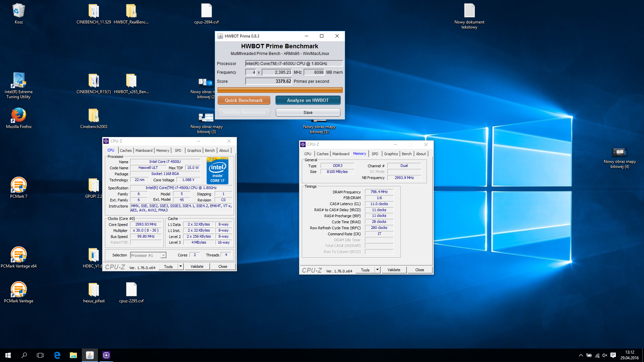The image size is (644, 362).
Task: Open Task View on taskbar
Action: [40, 355]
